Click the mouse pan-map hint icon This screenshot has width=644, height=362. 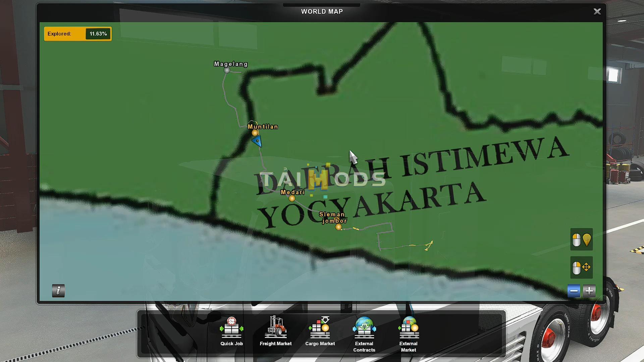click(582, 267)
